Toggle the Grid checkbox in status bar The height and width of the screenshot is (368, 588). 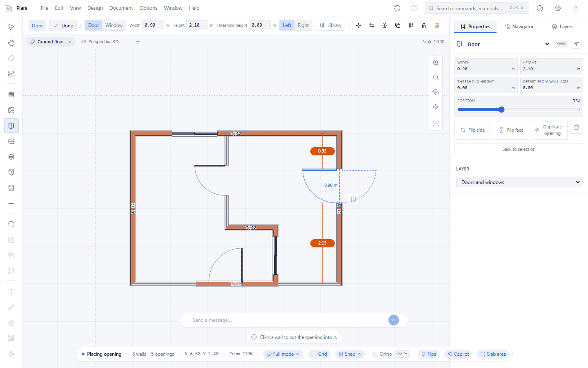[x=314, y=354]
